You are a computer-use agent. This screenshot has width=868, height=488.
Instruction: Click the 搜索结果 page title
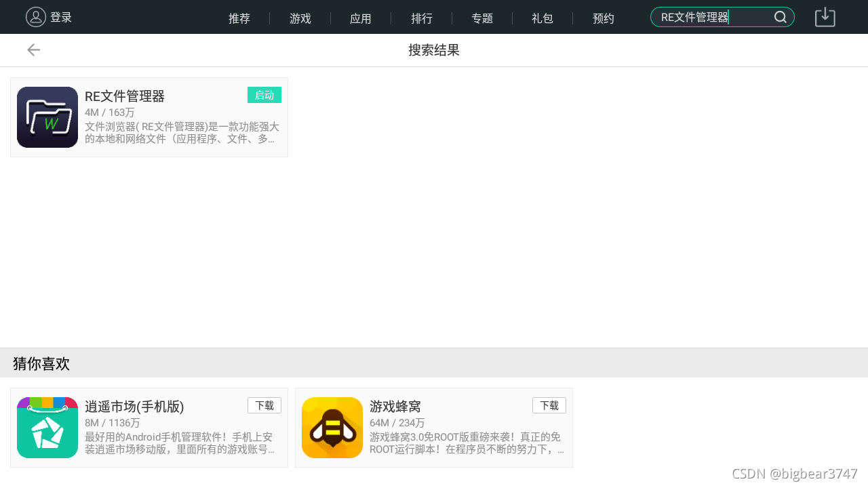(434, 50)
